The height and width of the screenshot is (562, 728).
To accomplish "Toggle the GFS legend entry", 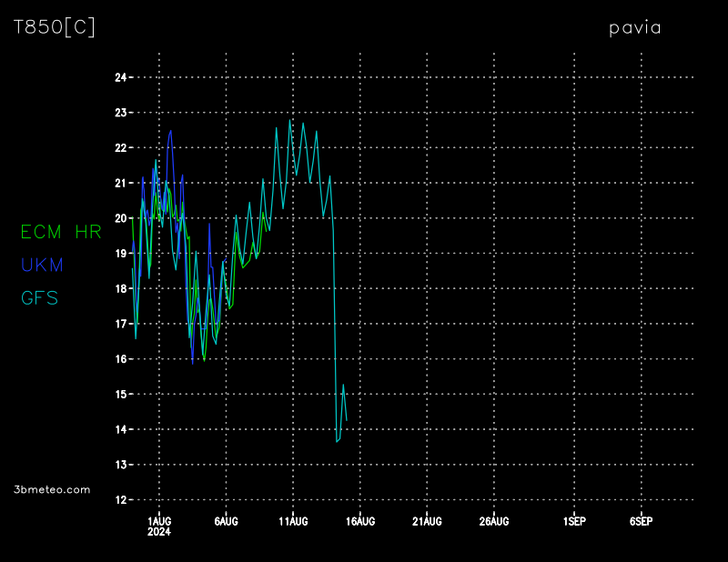I will (x=40, y=297).
